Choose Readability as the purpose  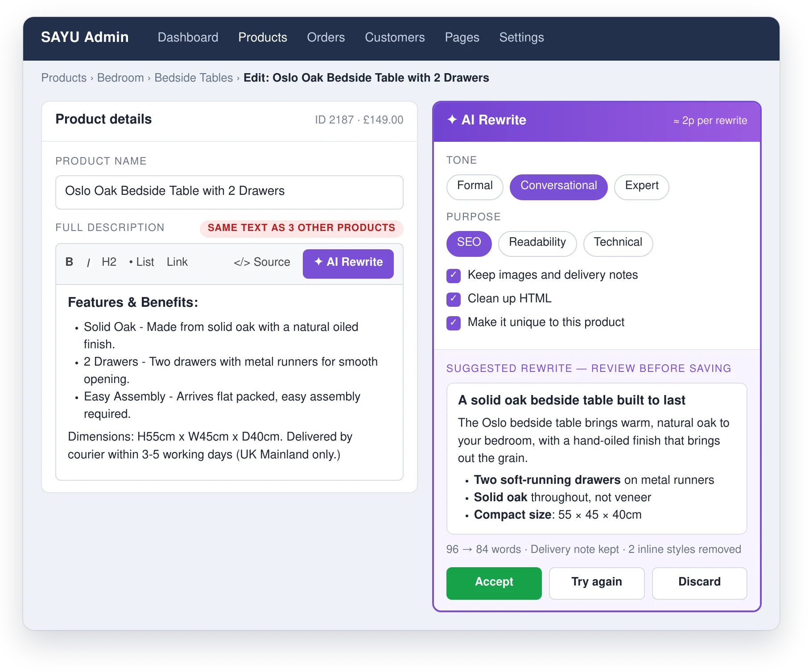[537, 244]
